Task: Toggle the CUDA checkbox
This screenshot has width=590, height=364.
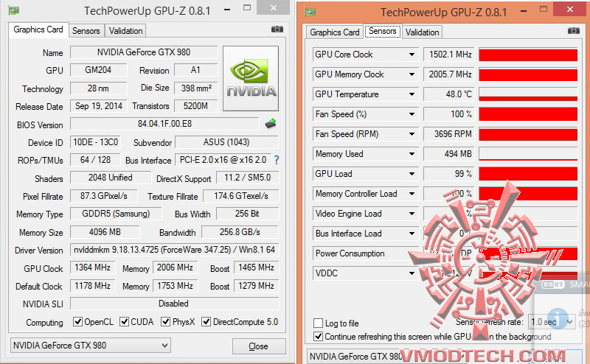Action: click(x=124, y=322)
